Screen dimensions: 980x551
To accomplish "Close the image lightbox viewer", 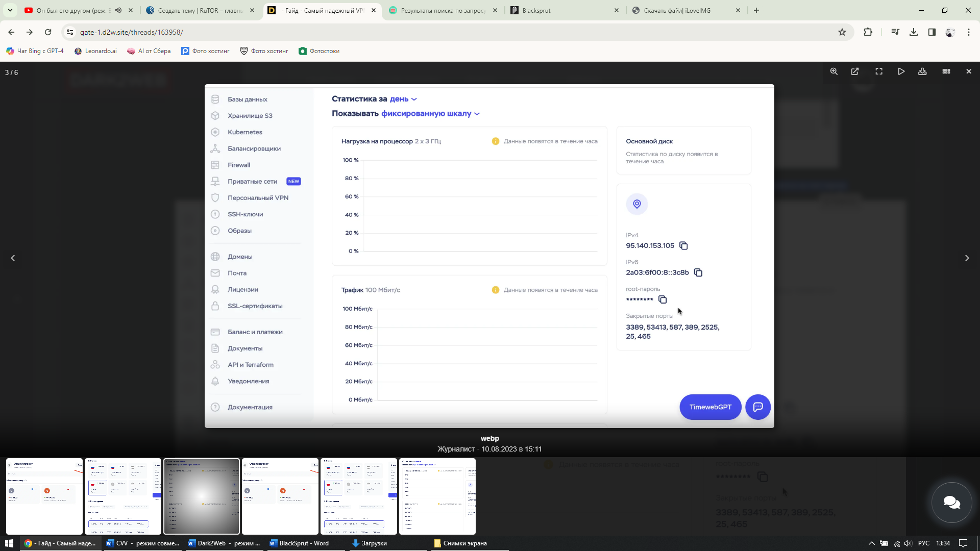I will pos(969,71).
